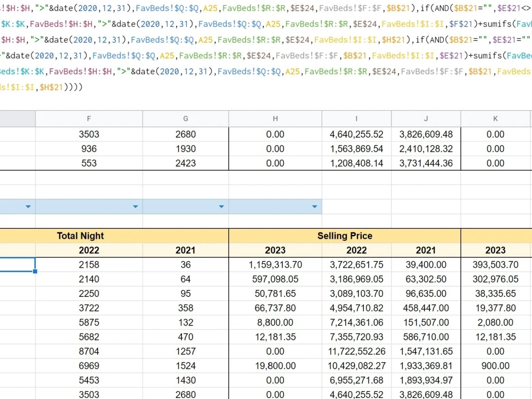Screen dimensions: 532x399
Task: Select cell with value 132
Action: tap(186, 322)
